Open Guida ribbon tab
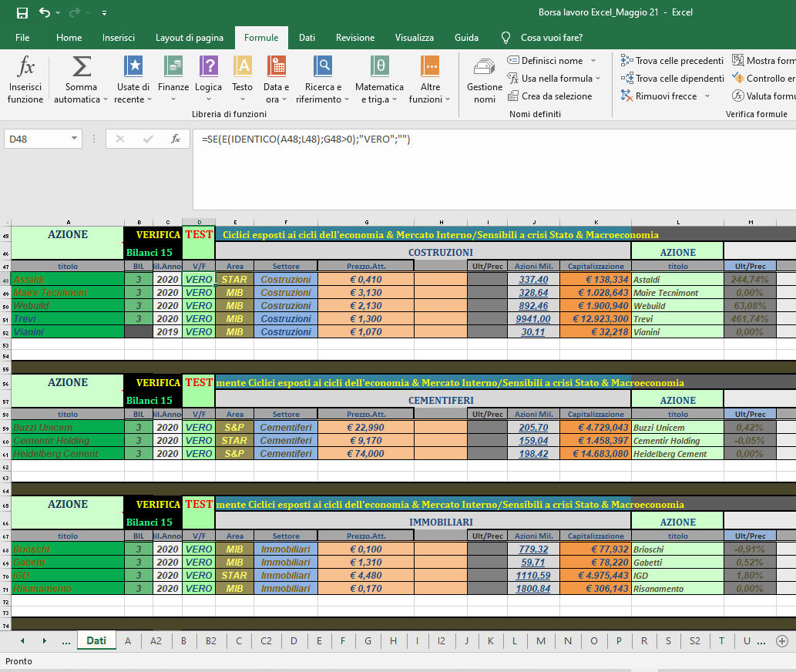The image size is (796, 672). 466,38
